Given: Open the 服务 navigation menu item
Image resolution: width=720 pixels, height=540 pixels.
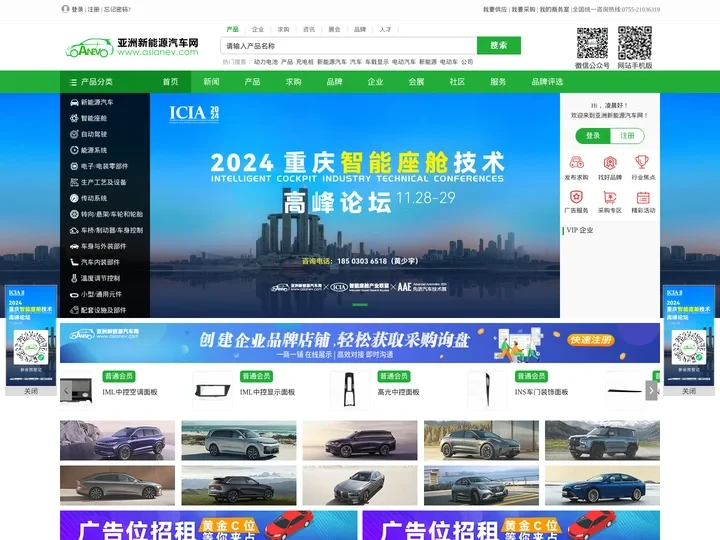Looking at the screenshot, I should click(x=498, y=82).
